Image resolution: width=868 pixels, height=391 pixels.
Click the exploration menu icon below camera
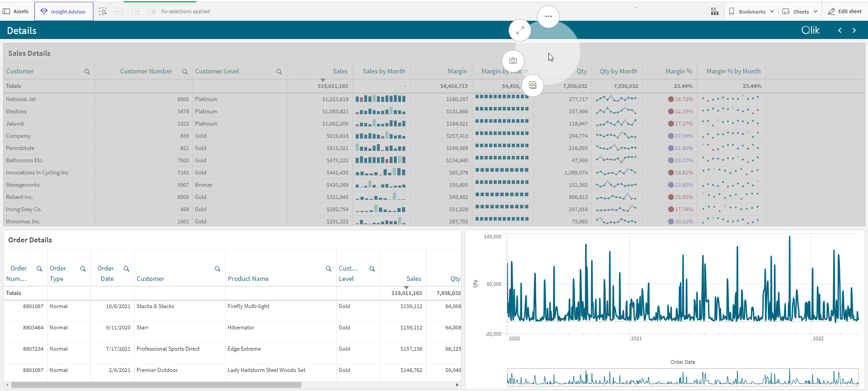[533, 85]
